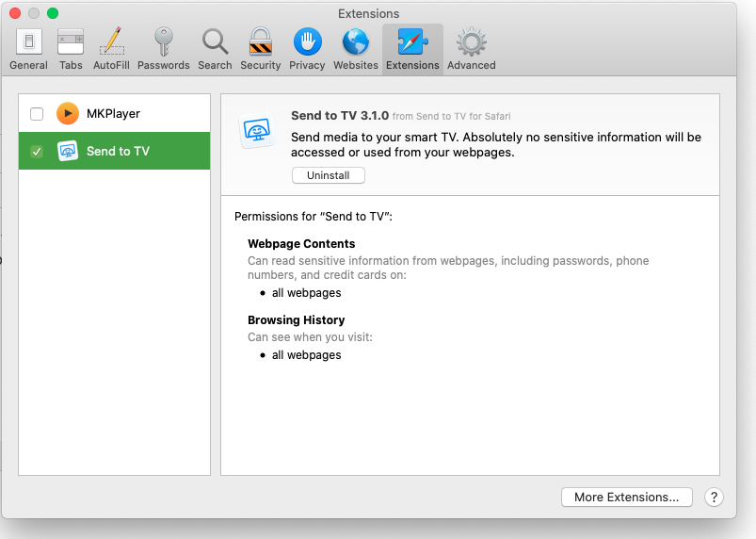Click the large Send to TV icon in details
The height and width of the screenshot is (539, 756).
(257, 130)
